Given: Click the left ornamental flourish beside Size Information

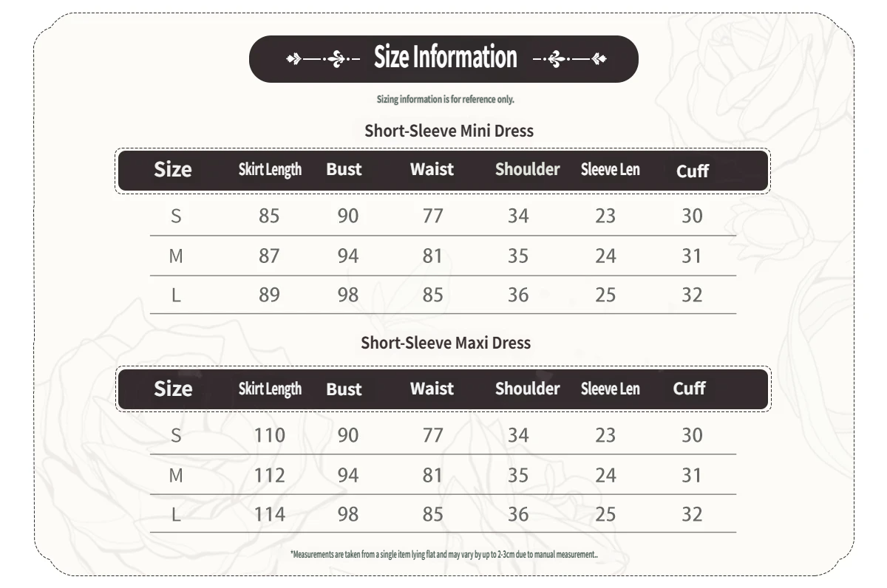Looking at the screenshot, I should point(322,58).
